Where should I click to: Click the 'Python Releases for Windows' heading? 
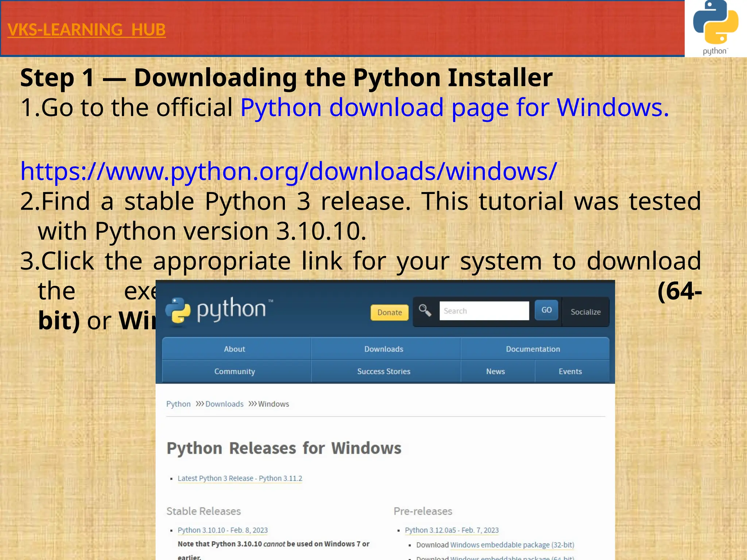tap(284, 448)
